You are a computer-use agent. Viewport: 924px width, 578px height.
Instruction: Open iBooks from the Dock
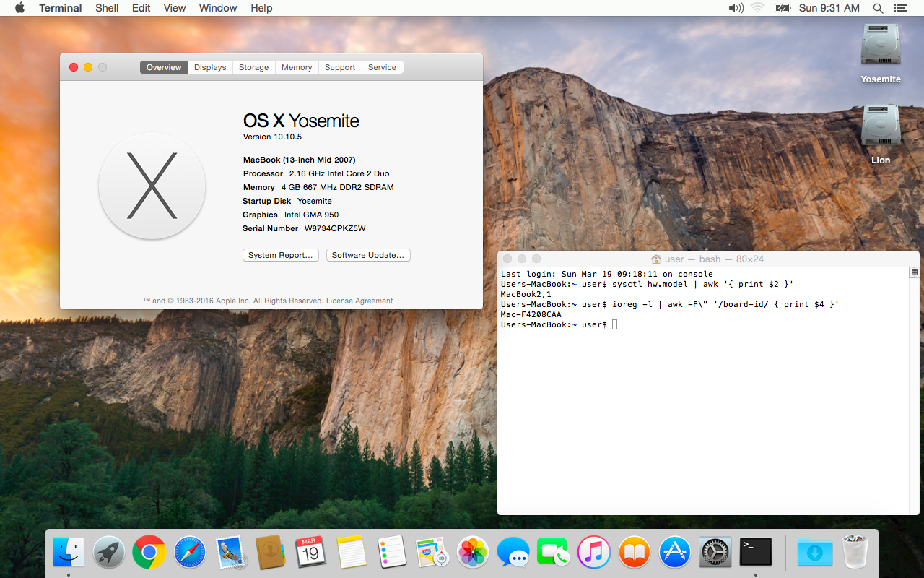pyautogui.click(x=635, y=553)
